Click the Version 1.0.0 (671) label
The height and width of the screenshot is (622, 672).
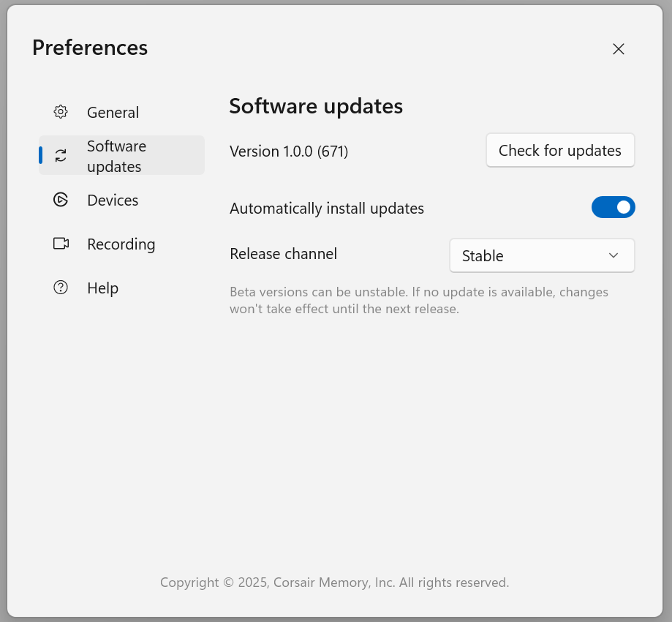coord(289,151)
